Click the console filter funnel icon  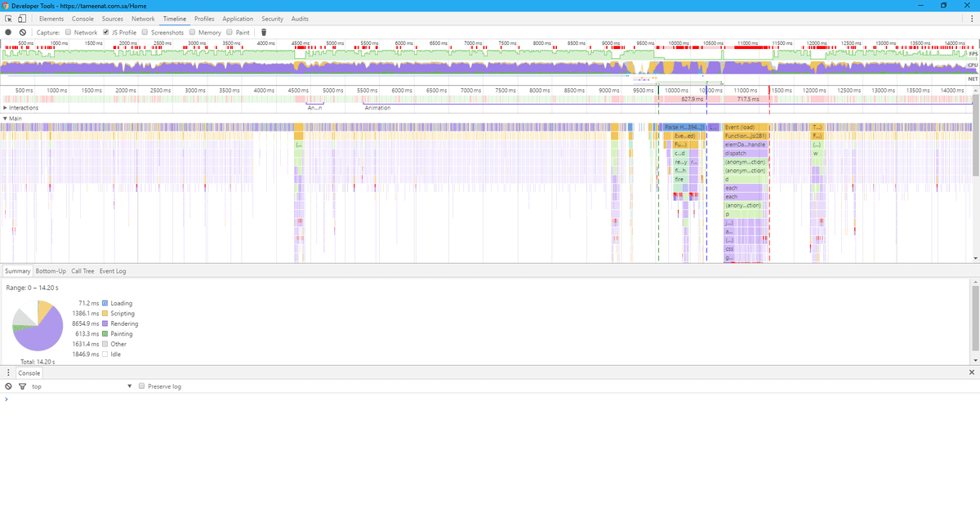[22, 386]
